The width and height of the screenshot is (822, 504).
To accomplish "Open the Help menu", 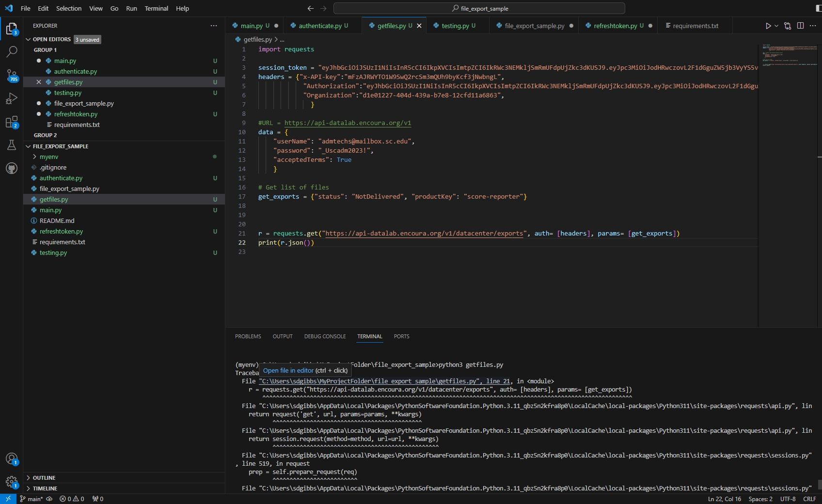I will [182, 8].
